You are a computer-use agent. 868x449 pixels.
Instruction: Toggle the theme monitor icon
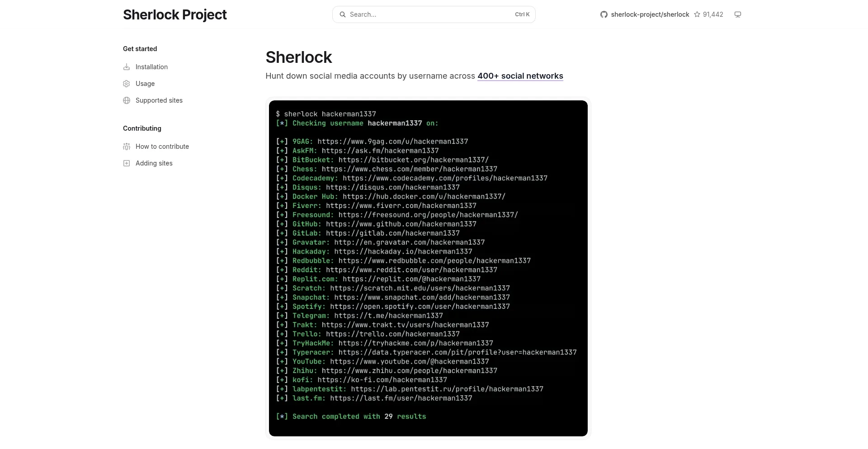(x=738, y=14)
